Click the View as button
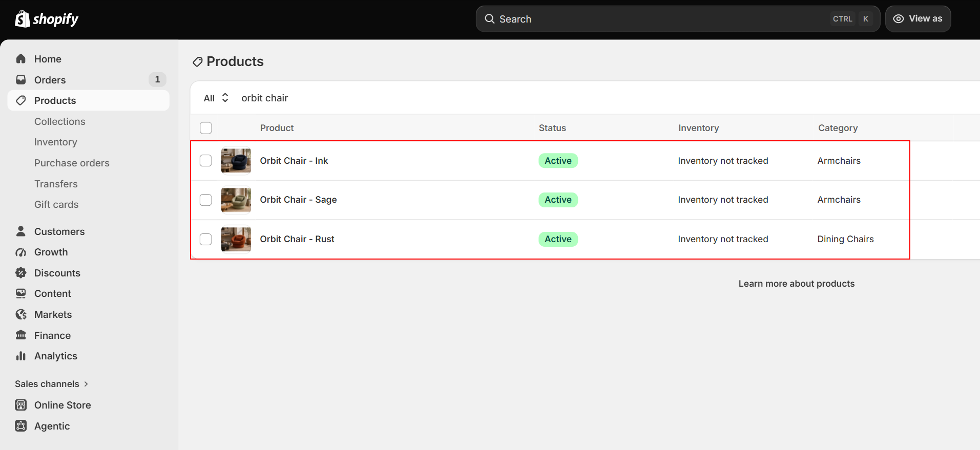 [x=918, y=19]
